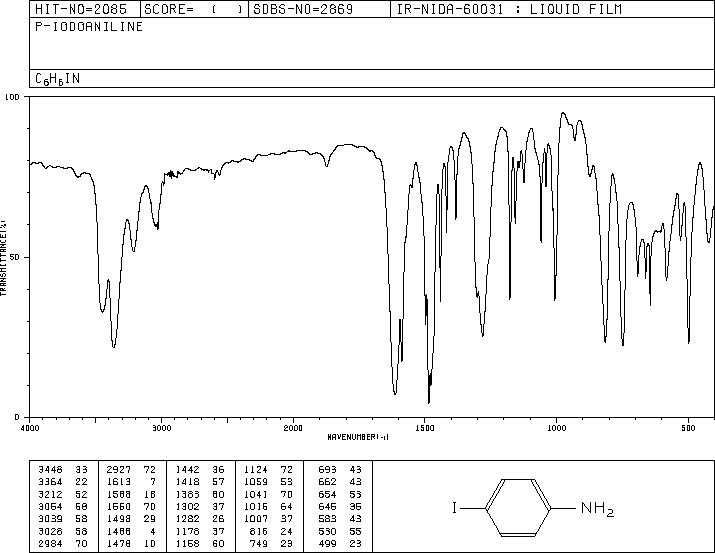
Task: Click the benzene ring in the structure
Action: click(x=518, y=507)
